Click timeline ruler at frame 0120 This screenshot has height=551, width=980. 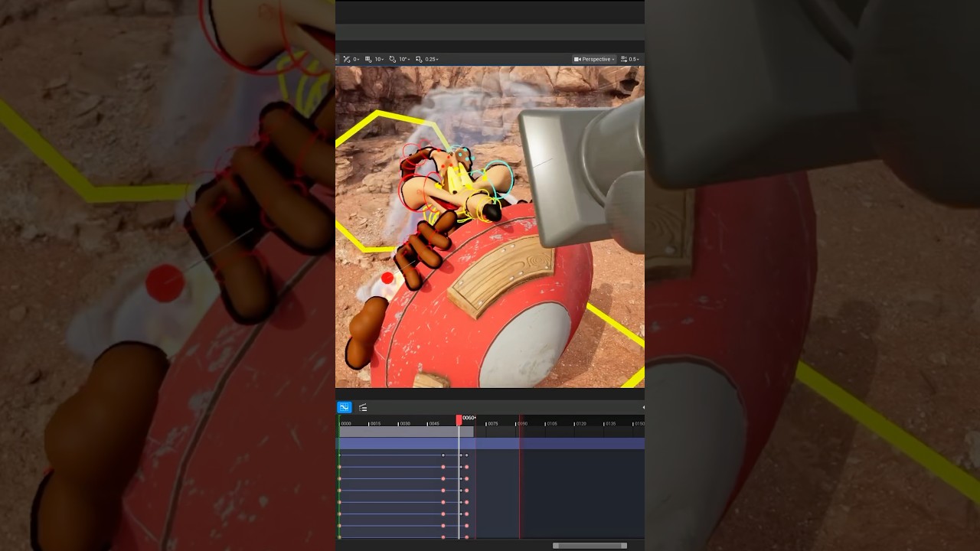pyautogui.click(x=580, y=423)
